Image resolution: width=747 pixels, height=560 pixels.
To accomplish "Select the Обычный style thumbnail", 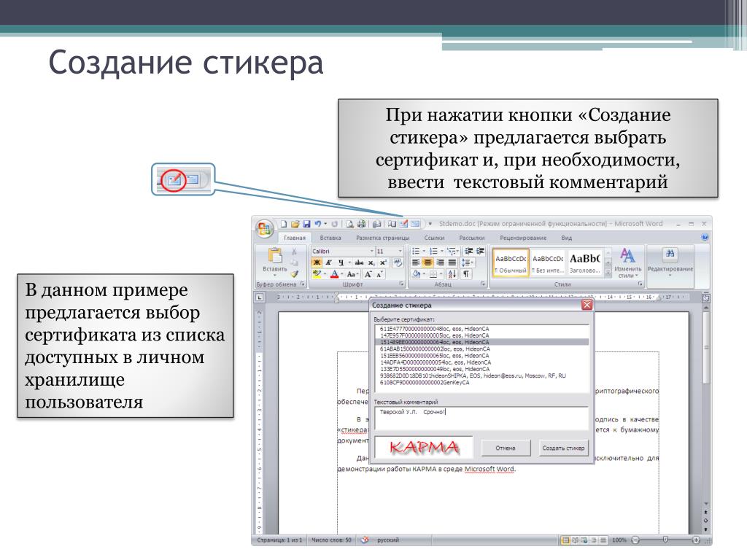I will pyautogui.click(x=511, y=262).
